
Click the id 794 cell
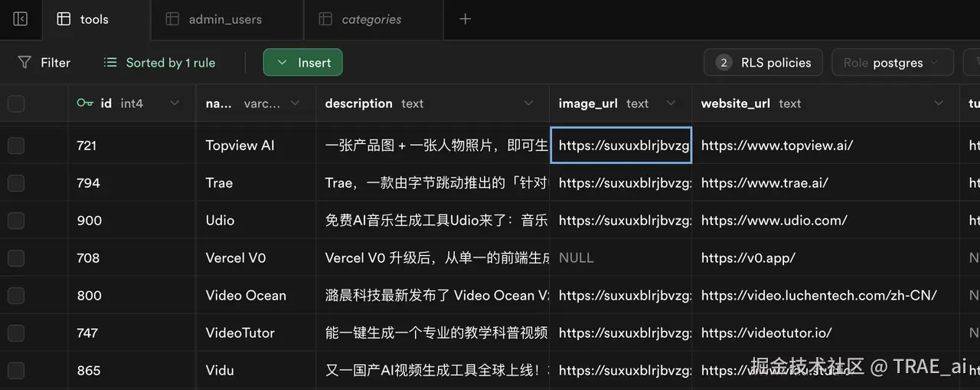(x=132, y=183)
